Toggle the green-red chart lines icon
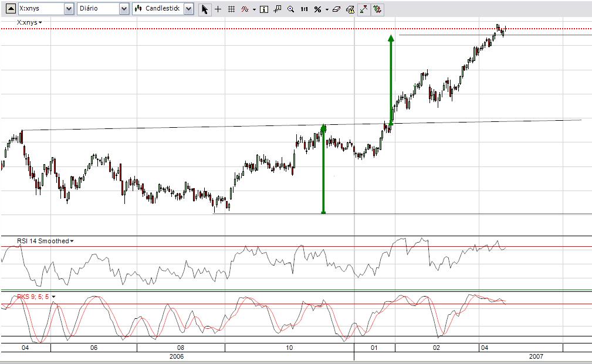 click(377, 9)
